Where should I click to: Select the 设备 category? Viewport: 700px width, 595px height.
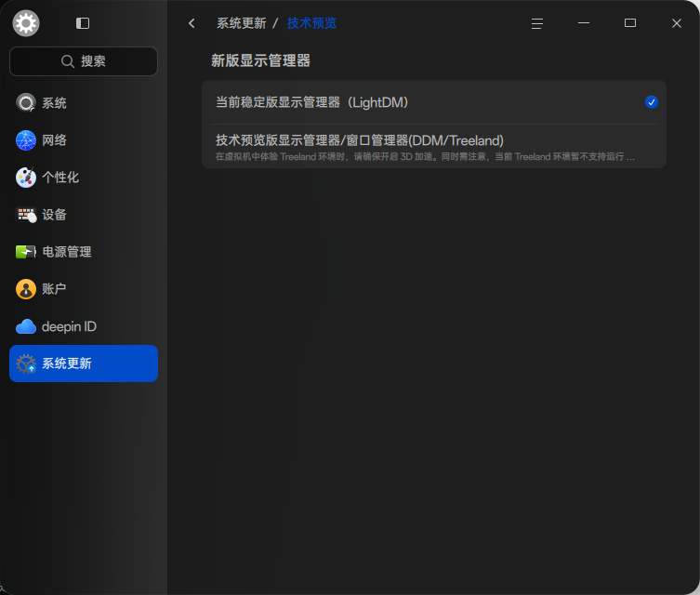(84, 215)
